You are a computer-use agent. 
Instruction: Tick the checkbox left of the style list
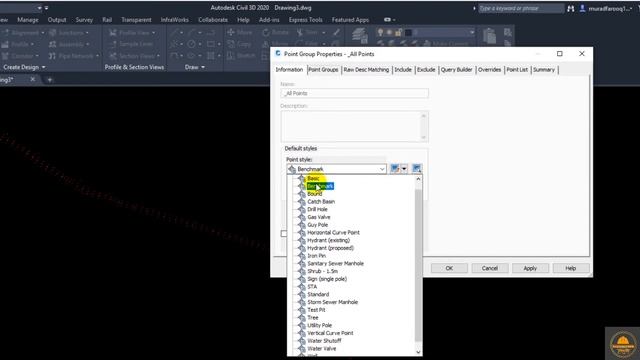284,233
